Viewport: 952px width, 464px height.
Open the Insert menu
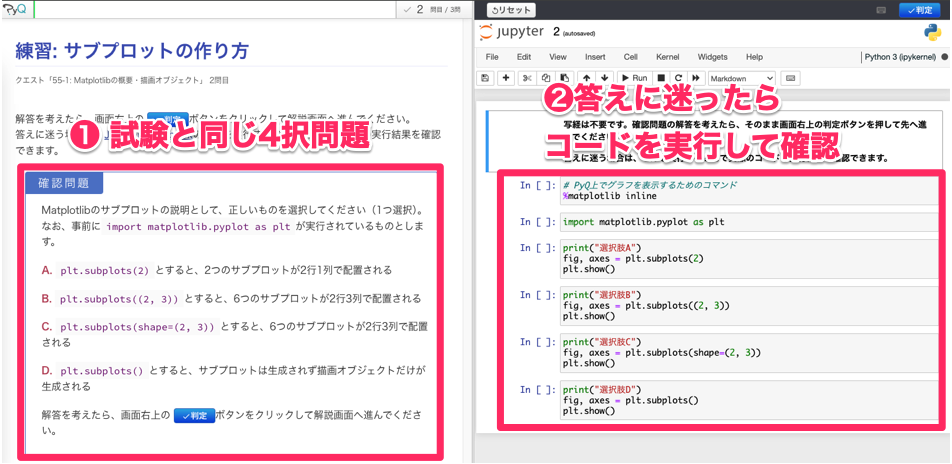click(595, 57)
